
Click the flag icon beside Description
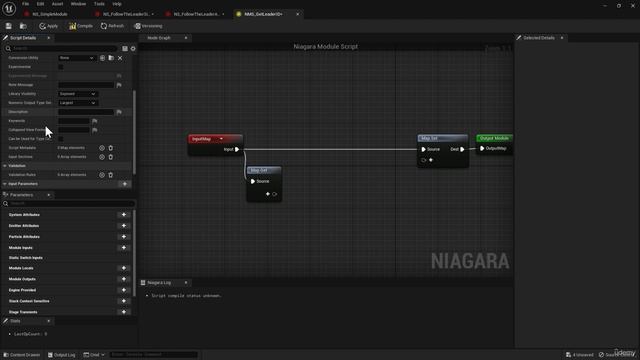(119, 112)
